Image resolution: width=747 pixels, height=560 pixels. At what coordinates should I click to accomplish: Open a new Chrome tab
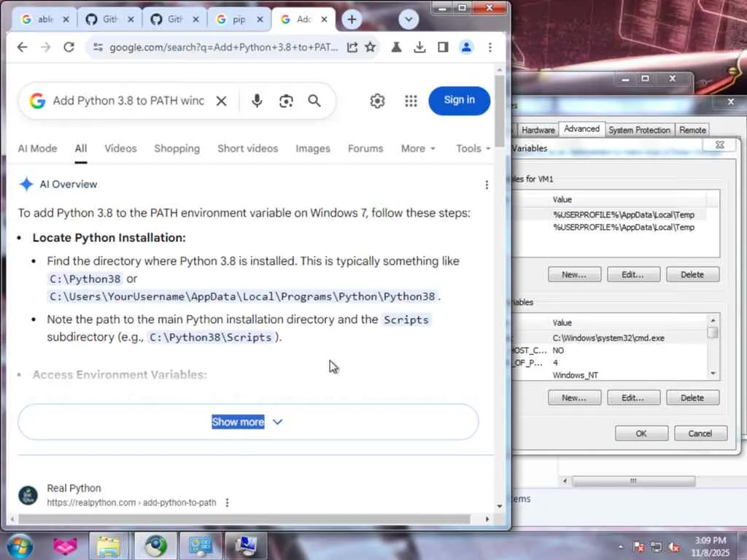pos(352,20)
